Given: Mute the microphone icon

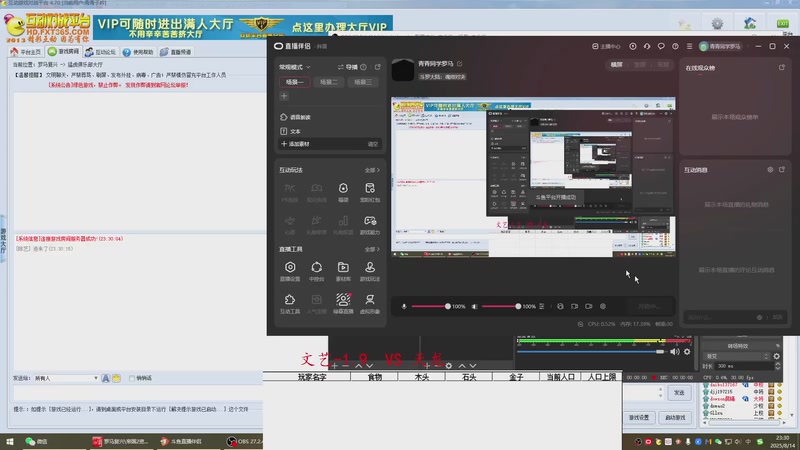Looking at the screenshot, I should point(404,306).
